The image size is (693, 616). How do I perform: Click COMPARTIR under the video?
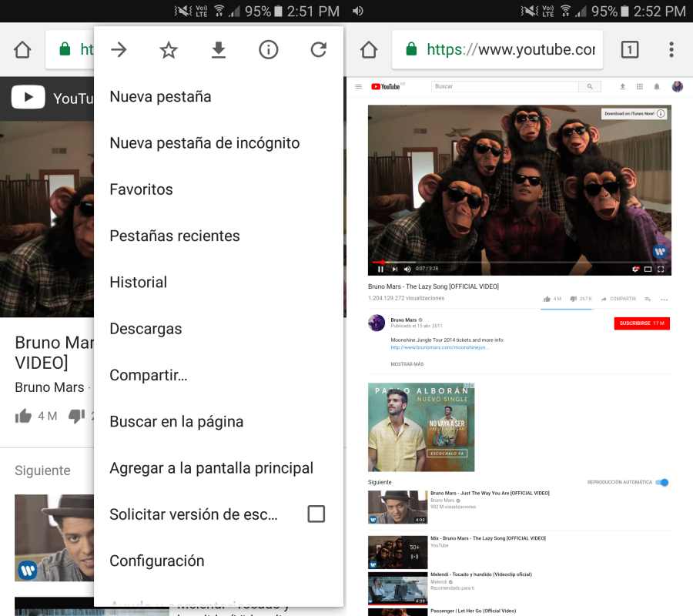(x=618, y=300)
